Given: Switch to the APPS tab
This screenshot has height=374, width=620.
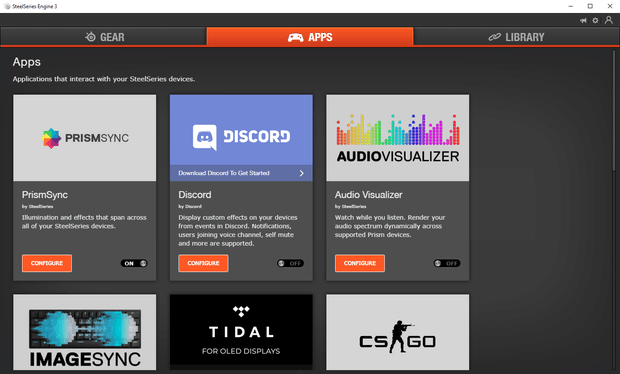Looking at the screenshot, I should [310, 37].
